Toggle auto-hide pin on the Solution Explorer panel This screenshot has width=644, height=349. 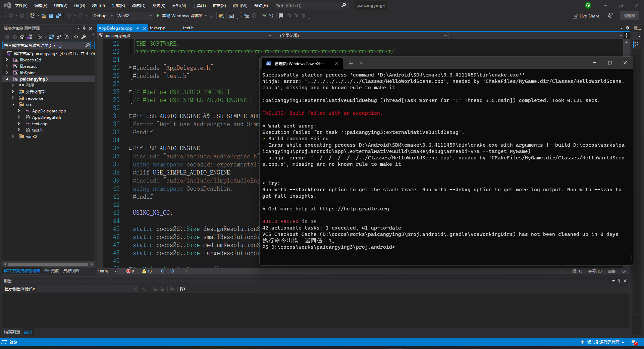84,28
